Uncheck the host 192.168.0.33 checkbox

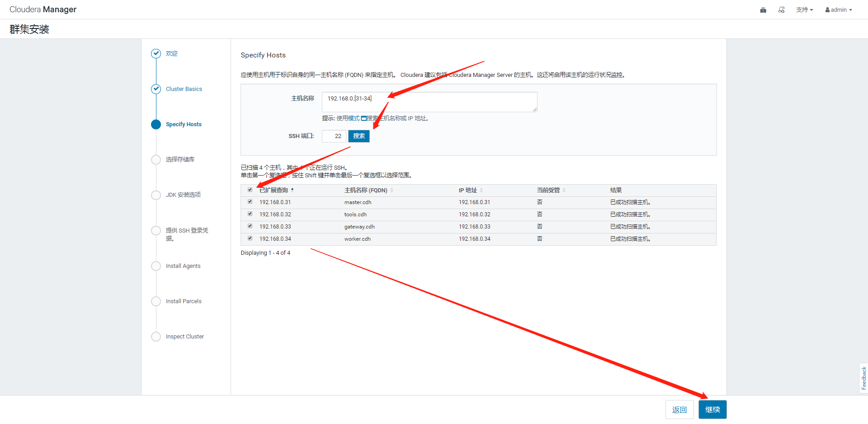(x=250, y=226)
